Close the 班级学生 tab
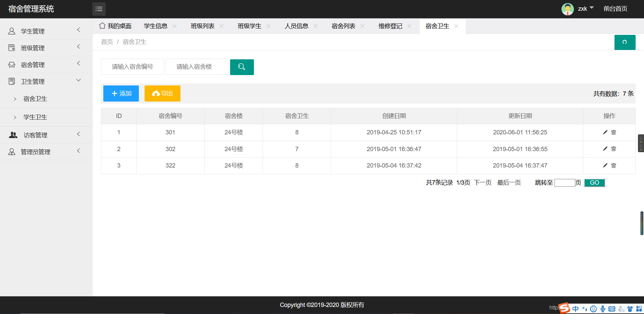Image resolution: width=644 pixels, height=314 pixels. pos(268,26)
